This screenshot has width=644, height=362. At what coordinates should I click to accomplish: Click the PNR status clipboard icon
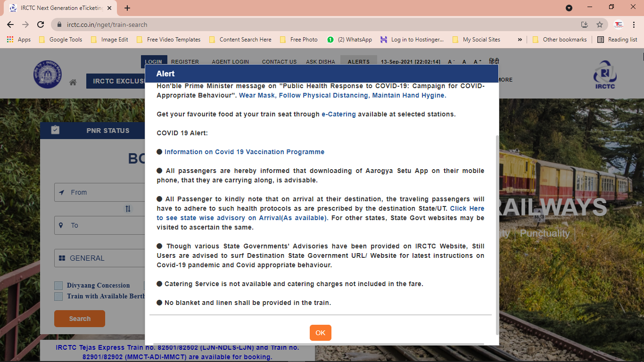[55, 130]
